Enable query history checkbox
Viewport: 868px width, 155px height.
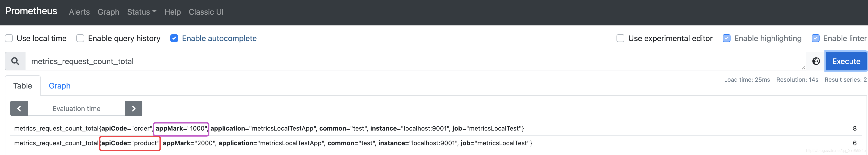pos(80,38)
